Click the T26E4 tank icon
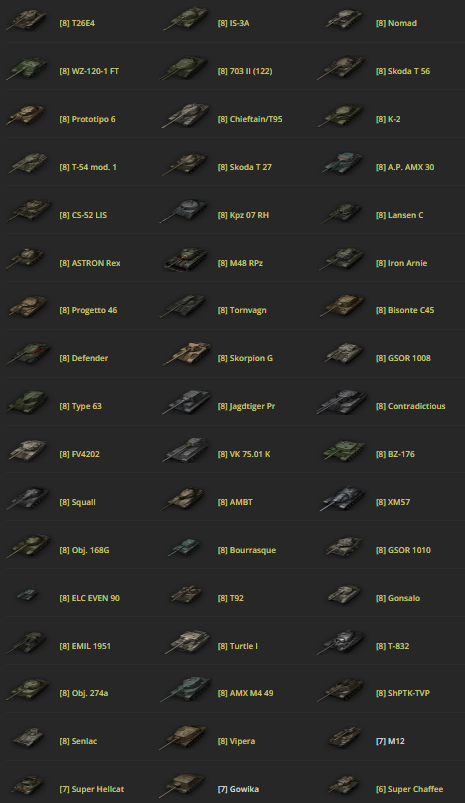 pos(27,20)
